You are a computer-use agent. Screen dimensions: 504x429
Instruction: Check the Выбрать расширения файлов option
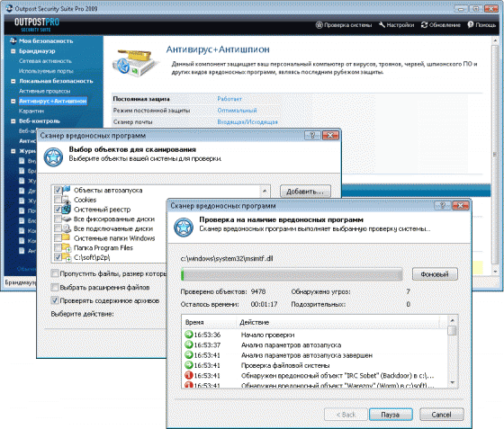coord(55,287)
